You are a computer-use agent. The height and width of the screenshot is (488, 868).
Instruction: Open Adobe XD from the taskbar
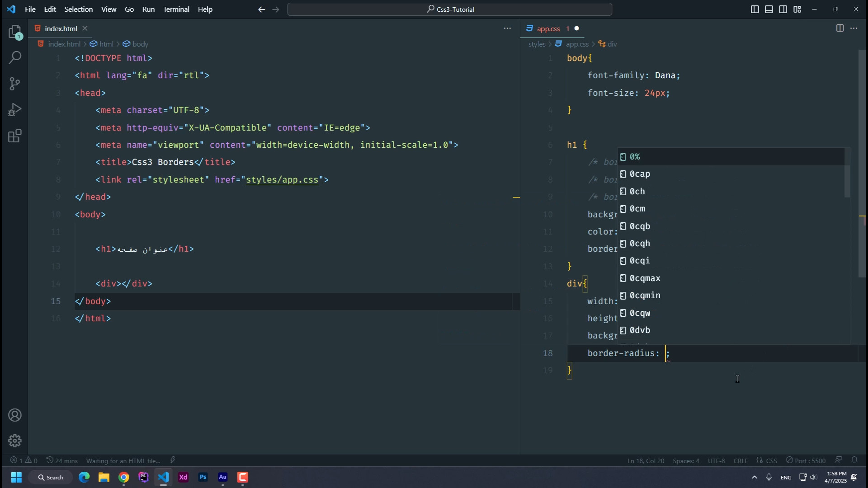183,477
